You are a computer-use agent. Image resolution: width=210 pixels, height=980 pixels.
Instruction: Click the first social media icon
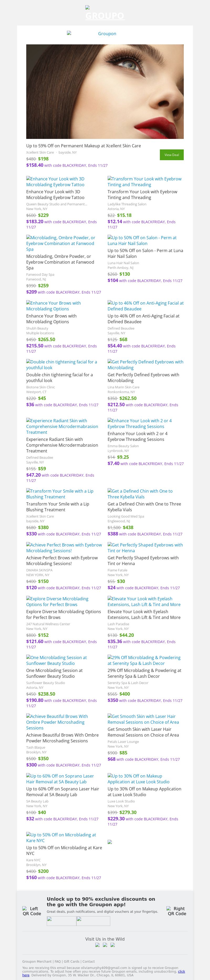click(97, 945)
